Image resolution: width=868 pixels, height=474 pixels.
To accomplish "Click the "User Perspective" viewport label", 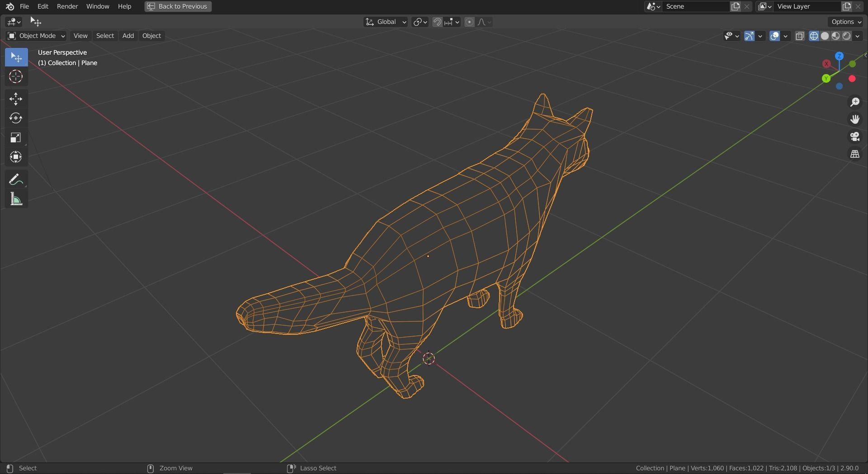I will coord(62,52).
